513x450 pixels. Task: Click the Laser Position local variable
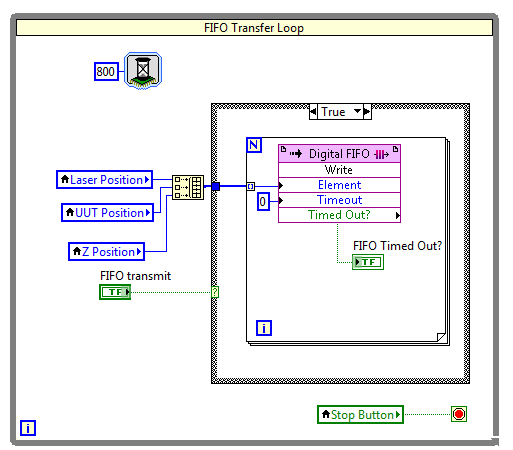105,180
